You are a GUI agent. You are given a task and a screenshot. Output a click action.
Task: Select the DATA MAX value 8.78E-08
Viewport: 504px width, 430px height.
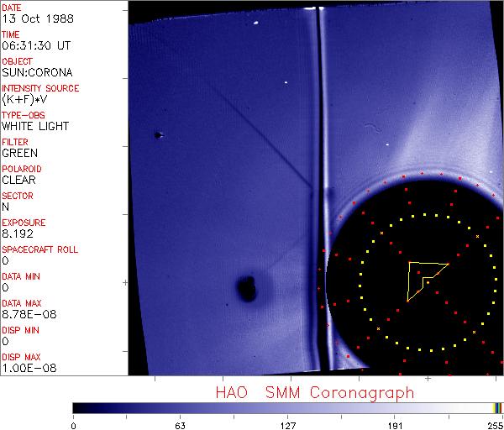coord(26,314)
